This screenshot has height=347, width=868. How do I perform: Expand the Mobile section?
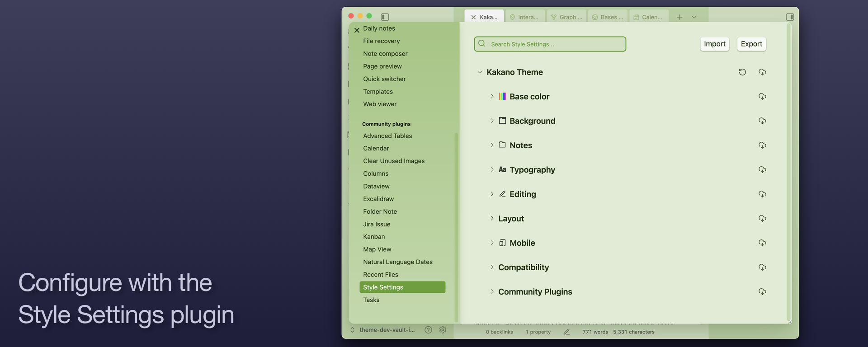[x=492, y=243]
